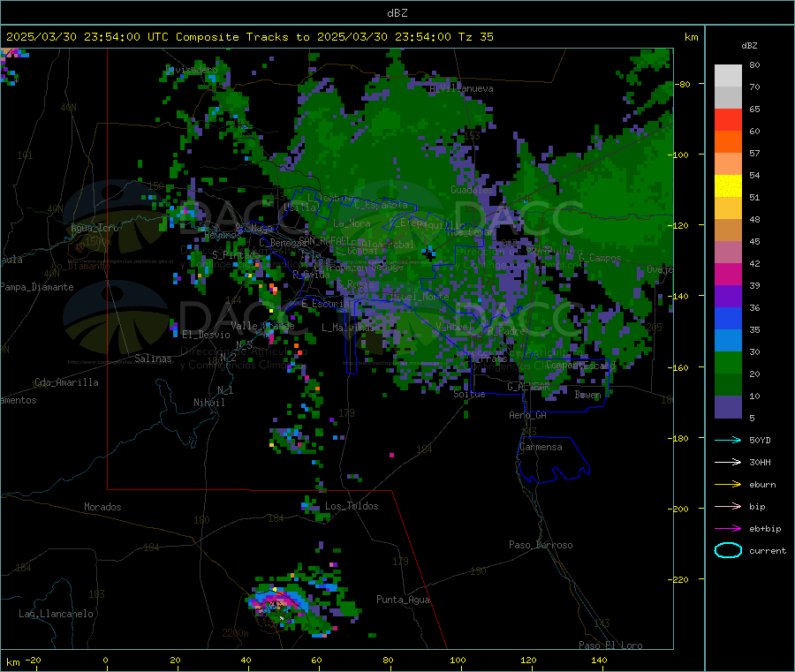Click the cyan 50YD arrow in legend
This screenshot has height=672, width=795.
coord(728,440)
